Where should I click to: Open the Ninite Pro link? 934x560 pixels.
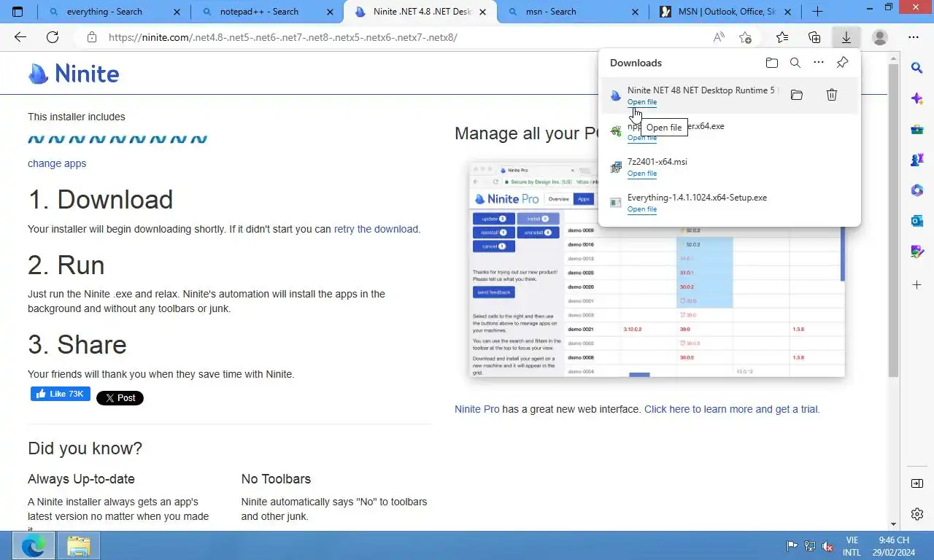pyautogui.click(x=477, y=409)
